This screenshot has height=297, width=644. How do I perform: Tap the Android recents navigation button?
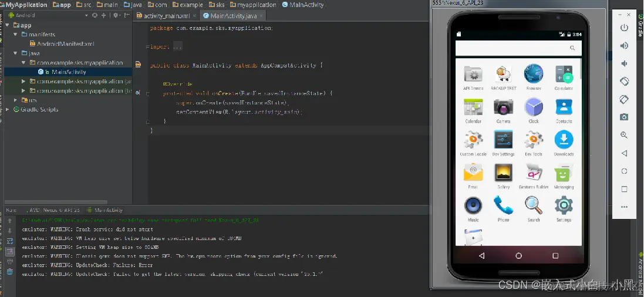555,255
